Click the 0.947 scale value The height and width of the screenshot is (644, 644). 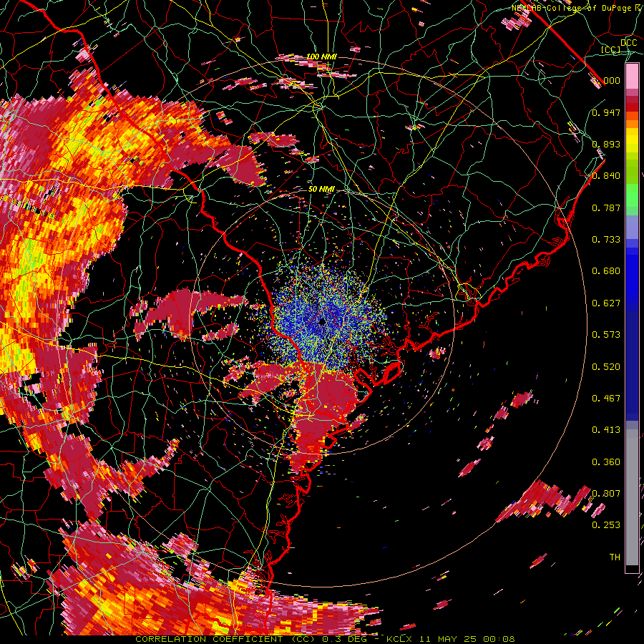[606, 112]
